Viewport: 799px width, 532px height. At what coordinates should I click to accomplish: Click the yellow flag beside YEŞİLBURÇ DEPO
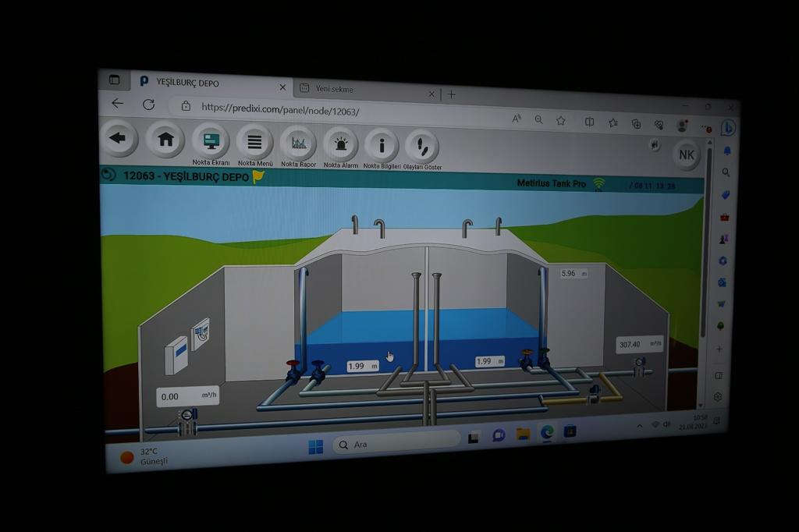coord(258,176)
